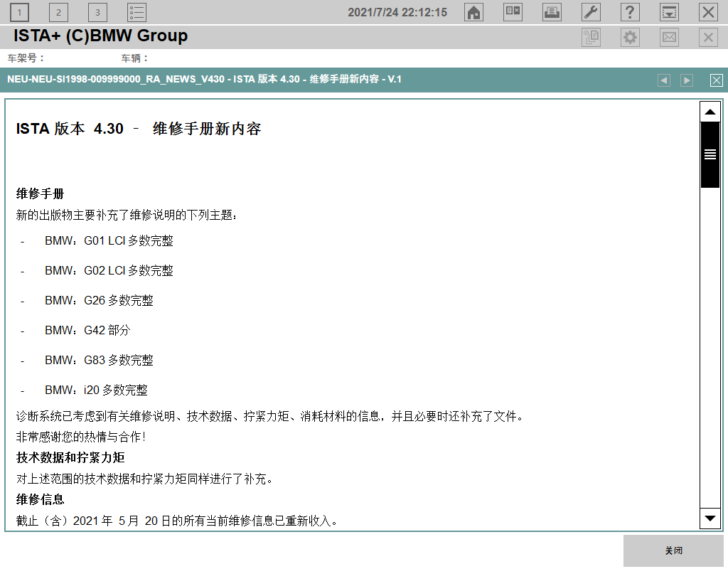Click the document title bar NEU-NEU-SI1998 text

[x=204, y=79]
